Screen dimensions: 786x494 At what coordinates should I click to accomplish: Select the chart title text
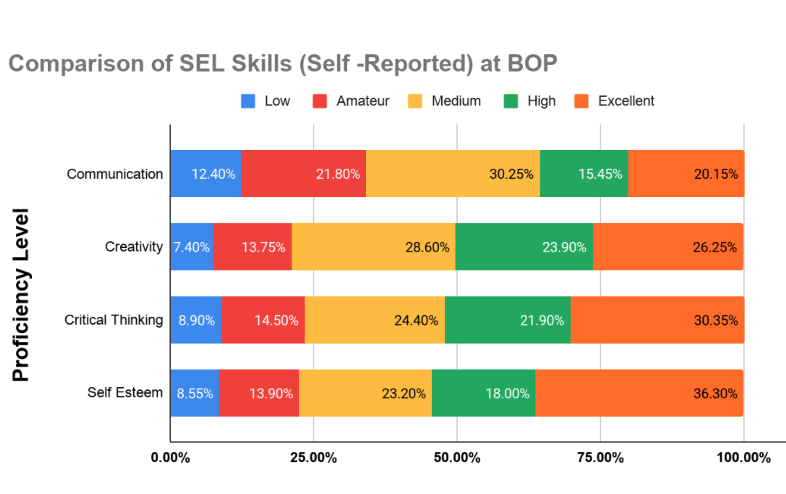click(x=282, y=63)
